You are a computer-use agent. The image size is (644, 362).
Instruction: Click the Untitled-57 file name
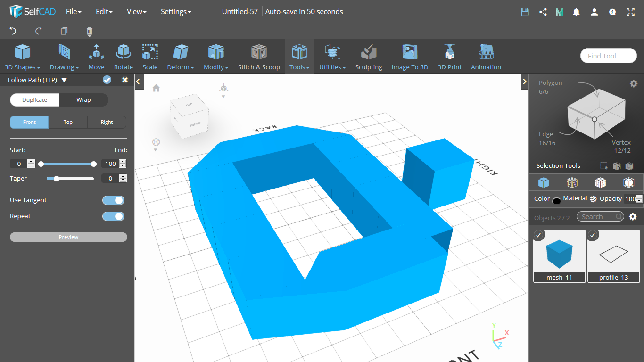click(240, 12)
